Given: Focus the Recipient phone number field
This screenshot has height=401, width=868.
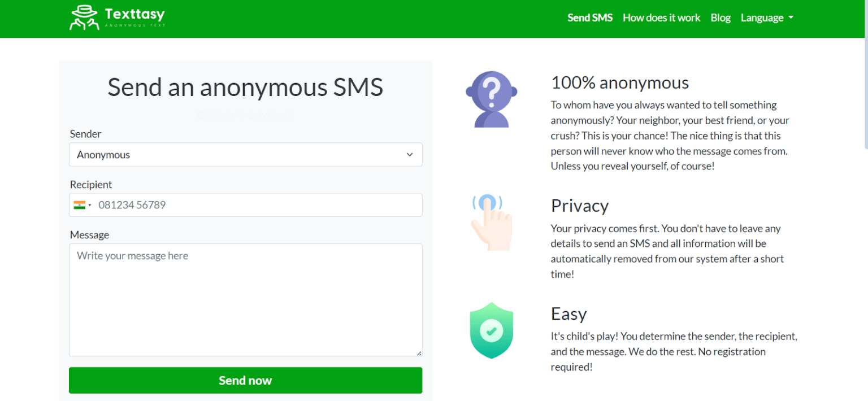Looking at the screenshot, I should click(254, 205).
